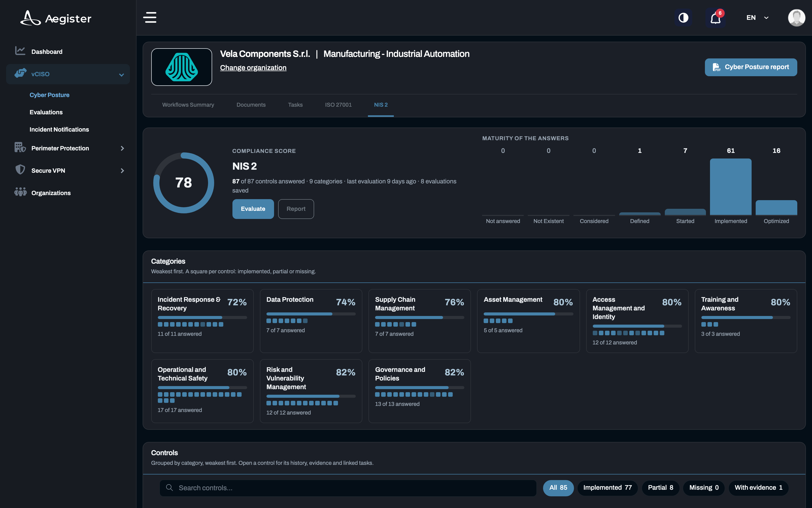Open Data Protection category card

[311, 321]
